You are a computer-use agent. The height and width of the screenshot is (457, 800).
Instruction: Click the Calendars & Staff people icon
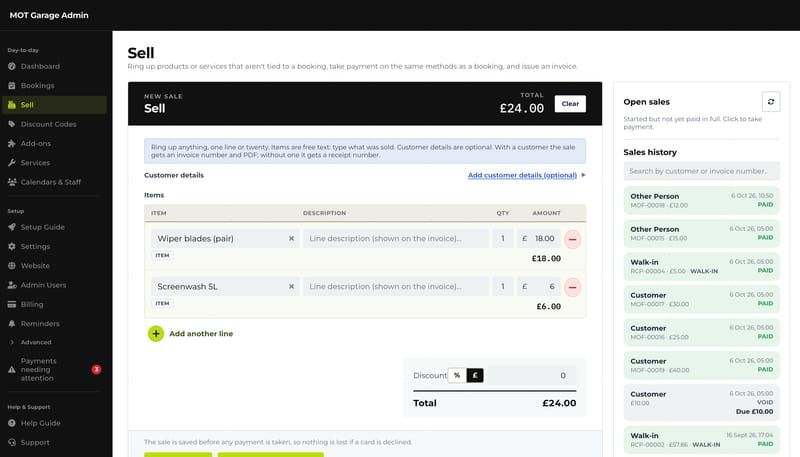pos(12,182)
